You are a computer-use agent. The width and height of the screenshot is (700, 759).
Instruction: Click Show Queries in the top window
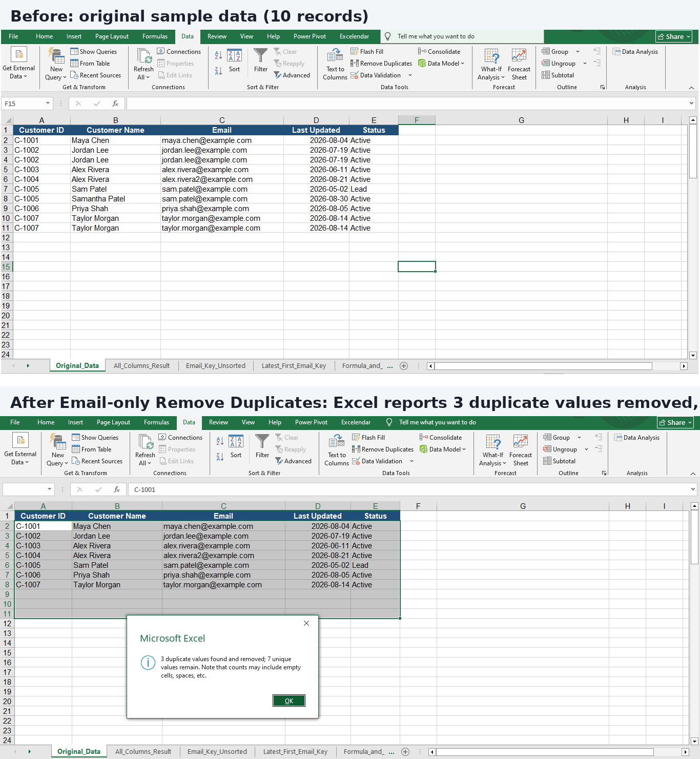pyautogui.click(x=93, y=52)
